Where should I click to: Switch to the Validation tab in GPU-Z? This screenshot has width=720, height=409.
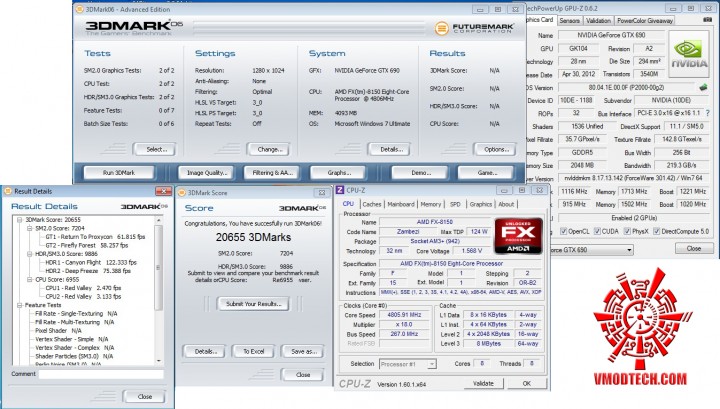598,21
